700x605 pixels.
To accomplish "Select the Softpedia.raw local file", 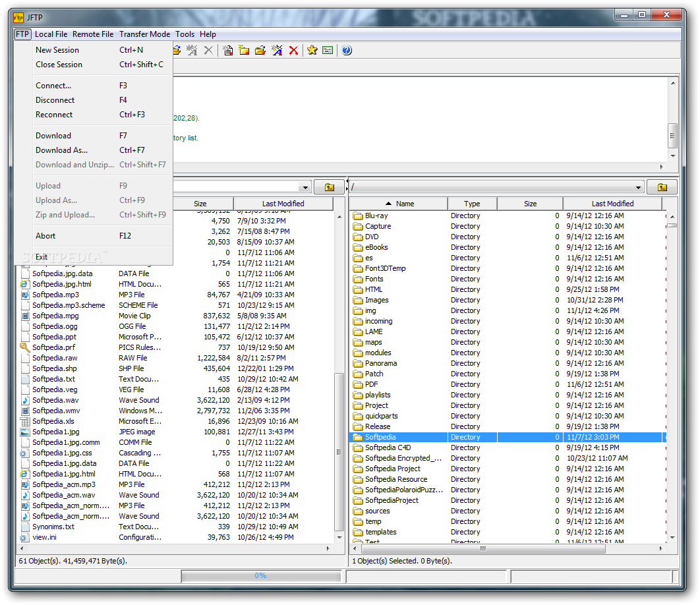I will 55,358.
